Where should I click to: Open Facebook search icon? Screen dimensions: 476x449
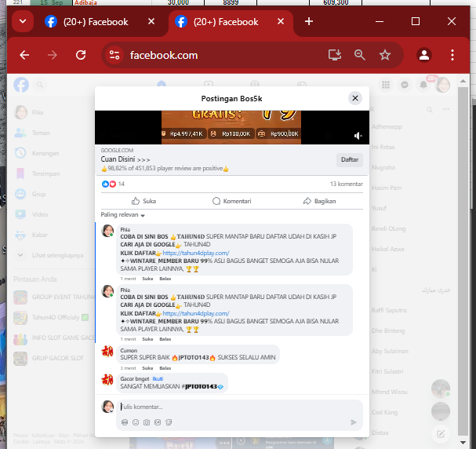click(x=40, y=85)
